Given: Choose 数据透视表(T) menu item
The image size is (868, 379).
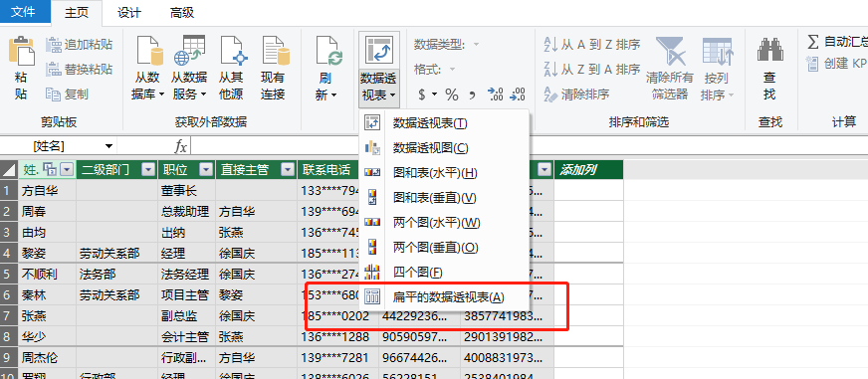Looking at the screenshot, I should click(445, 123).
